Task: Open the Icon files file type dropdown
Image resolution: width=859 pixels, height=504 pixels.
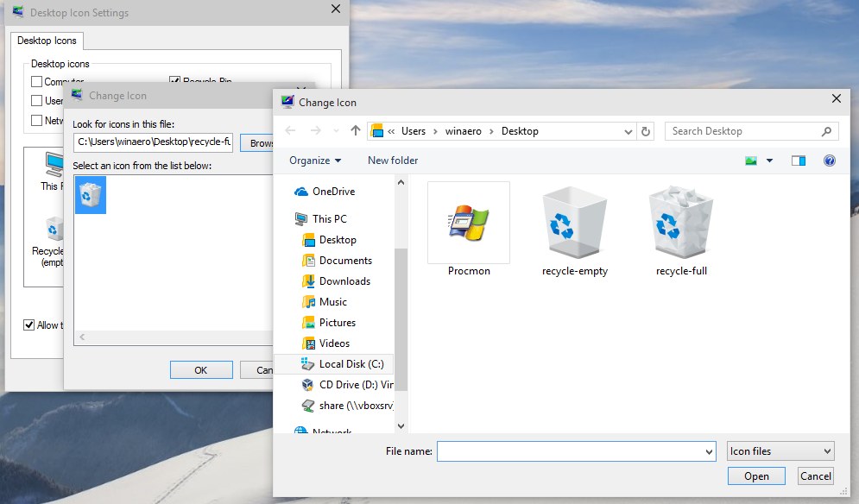Action: point(780,450)
